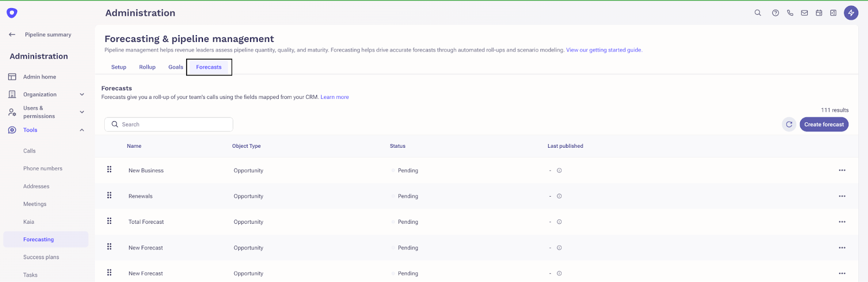Refresh the forecasts list

(789, 124)
